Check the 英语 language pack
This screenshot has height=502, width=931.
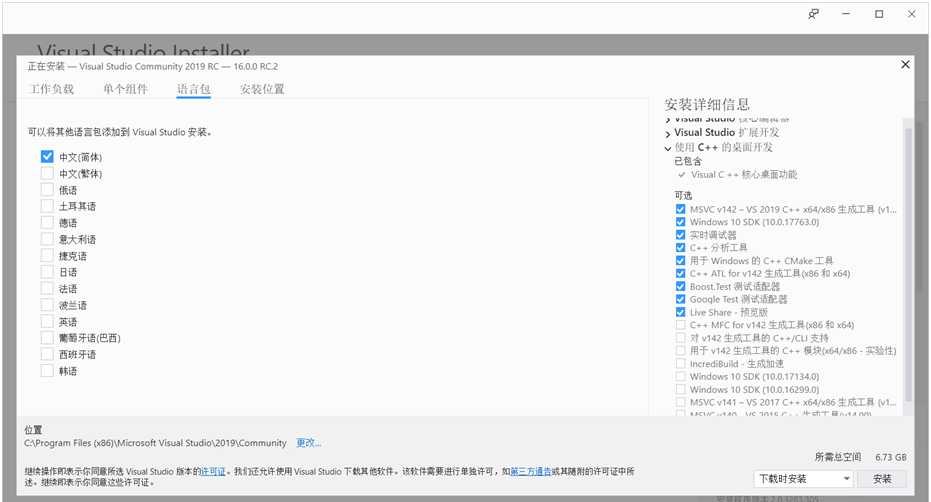point(47,321)
